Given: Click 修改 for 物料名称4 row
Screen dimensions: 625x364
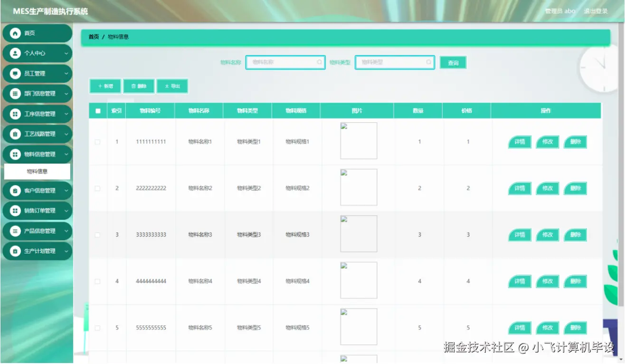Looking at the screenshot, I should click(x=548, y=281).
